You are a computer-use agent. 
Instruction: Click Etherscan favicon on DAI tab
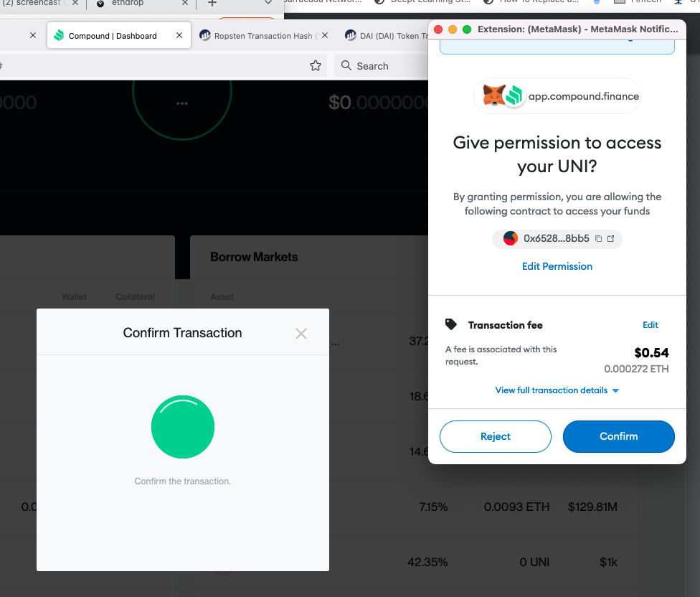coord(351,35)
